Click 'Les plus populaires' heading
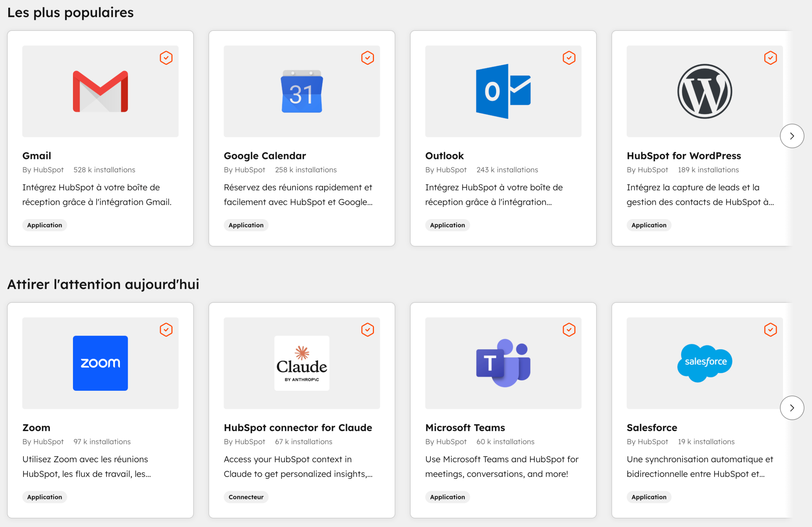The width and height of the screenshot is (812, 527). click(70, 13)
